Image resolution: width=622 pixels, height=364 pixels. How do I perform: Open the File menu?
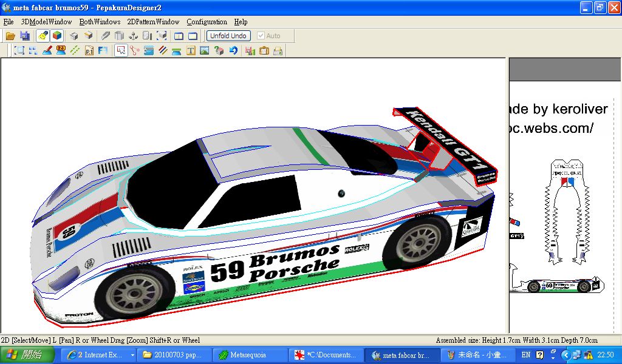point(9,22)
